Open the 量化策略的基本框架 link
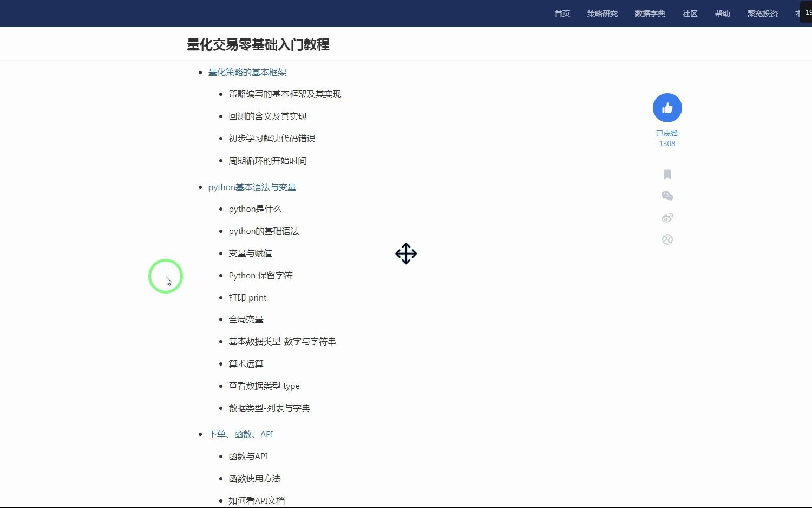The image size is (812, 508). pos(247,72)
